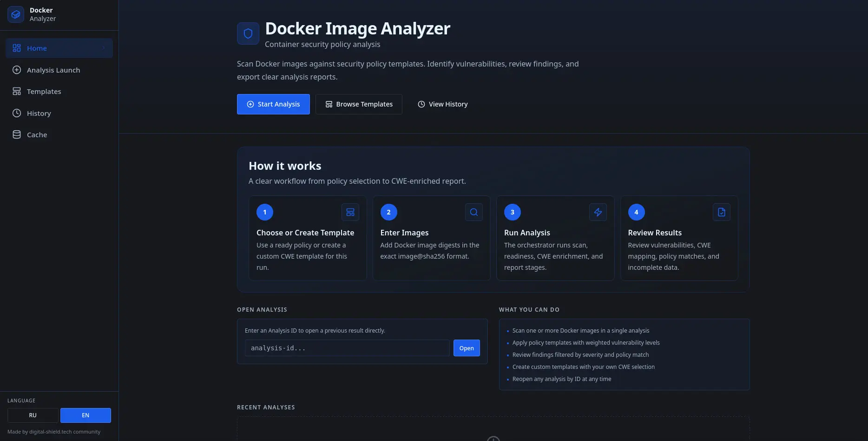Click the step 2 number badge
868x441 pixels.
pos(389,212)
